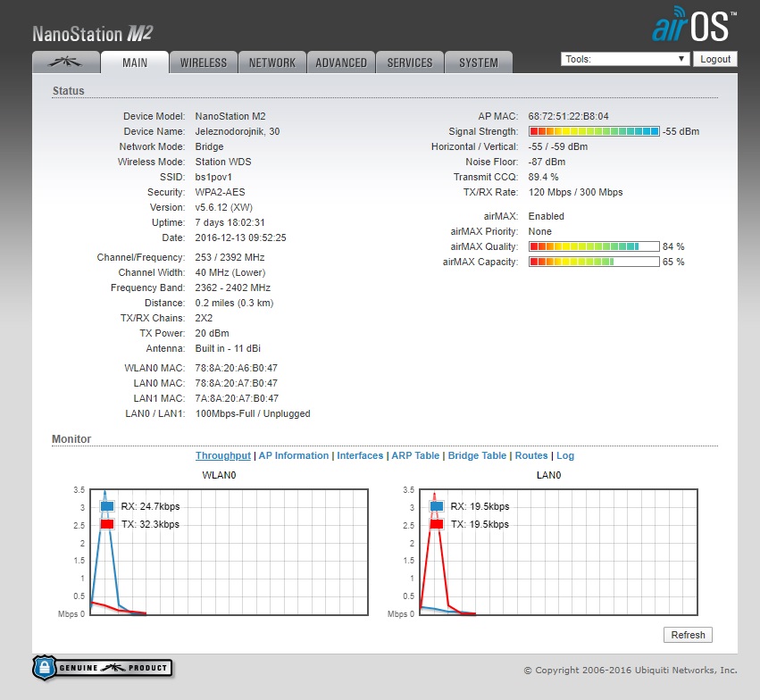The image size is (760, 700).
Task: Click the LAN0 TX red legend swatch
Action: click(437, 524)
